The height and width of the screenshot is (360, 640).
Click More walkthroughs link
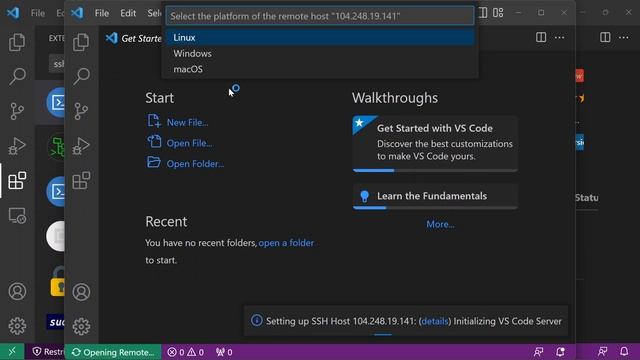pos(440,224)
